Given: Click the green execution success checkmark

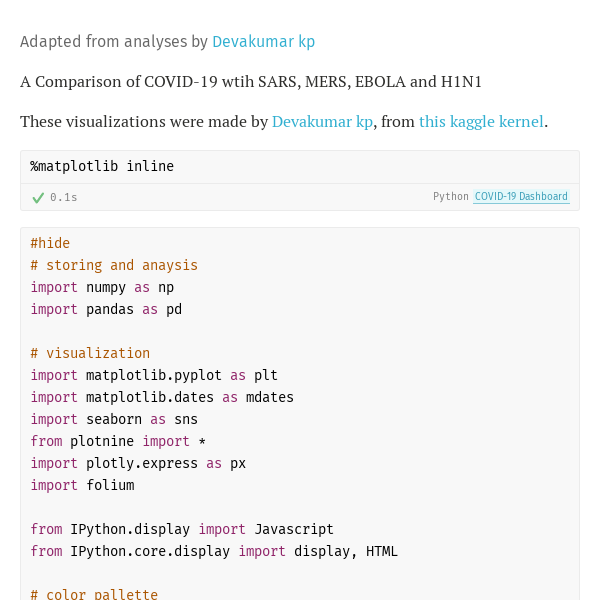Looking at the screenshot, I should click(38, 197).
